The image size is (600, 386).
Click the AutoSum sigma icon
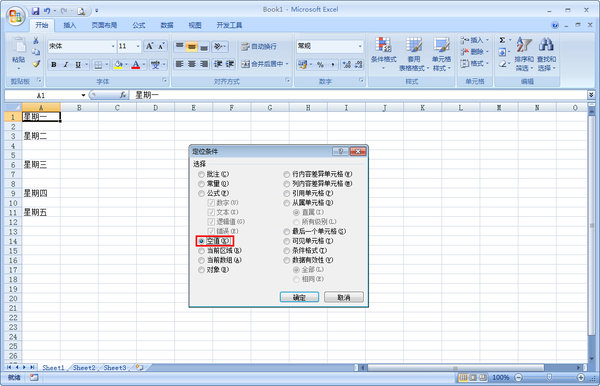502,40
